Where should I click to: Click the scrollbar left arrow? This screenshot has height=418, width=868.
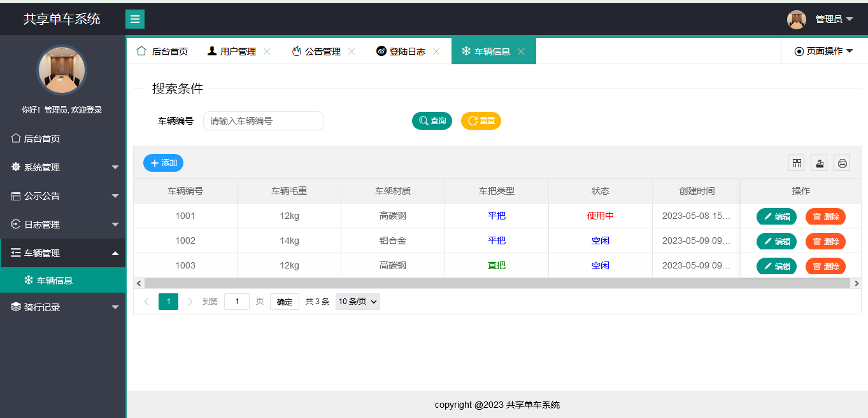click(x=138, y=283)
